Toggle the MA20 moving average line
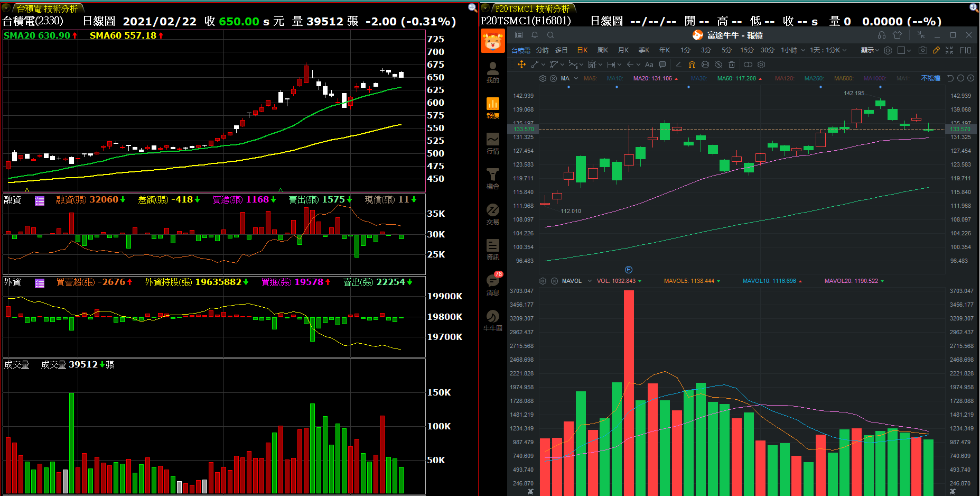The width and height of the screenshot is (980, 496). point(652,78)
